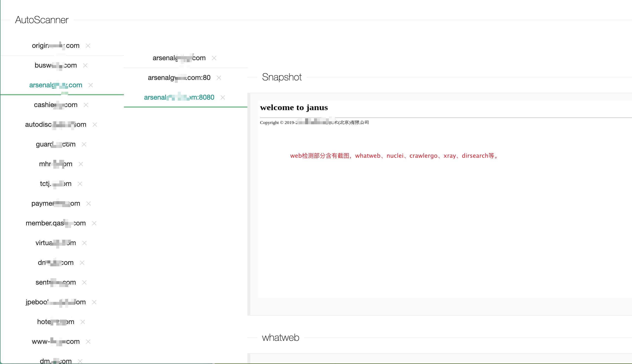Switch to the payment domain tab
The width and height of the screenshot is (632, 364).
tap(56, 203)
